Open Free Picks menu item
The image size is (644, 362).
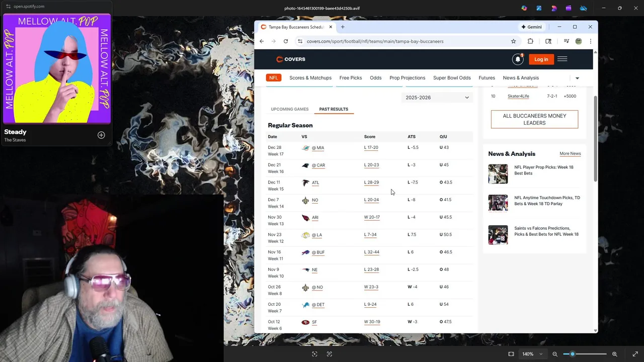tap(351, 78)
